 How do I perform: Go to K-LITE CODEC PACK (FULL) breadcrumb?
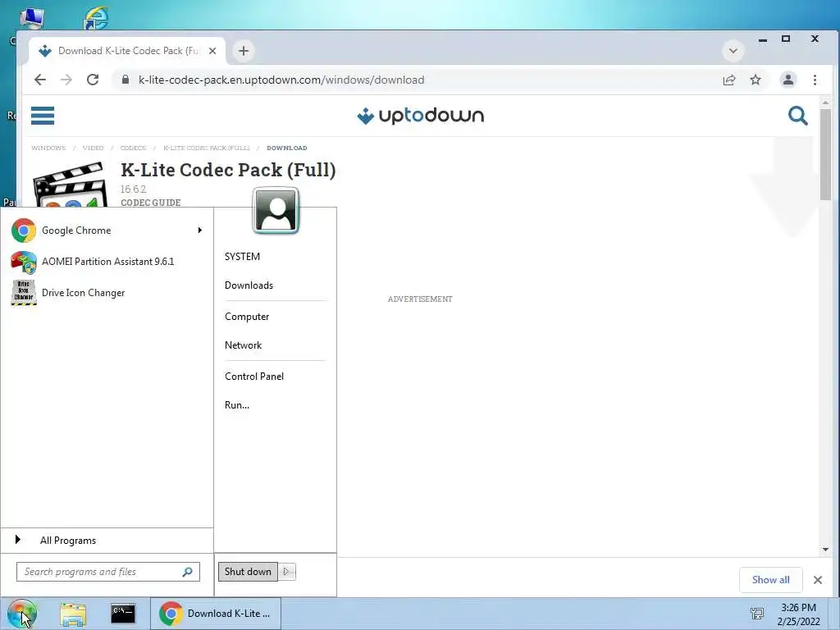206,148
